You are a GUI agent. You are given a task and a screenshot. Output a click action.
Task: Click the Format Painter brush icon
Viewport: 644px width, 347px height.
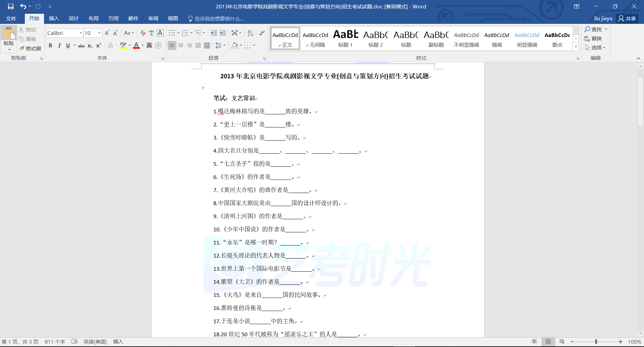(22, 48)
